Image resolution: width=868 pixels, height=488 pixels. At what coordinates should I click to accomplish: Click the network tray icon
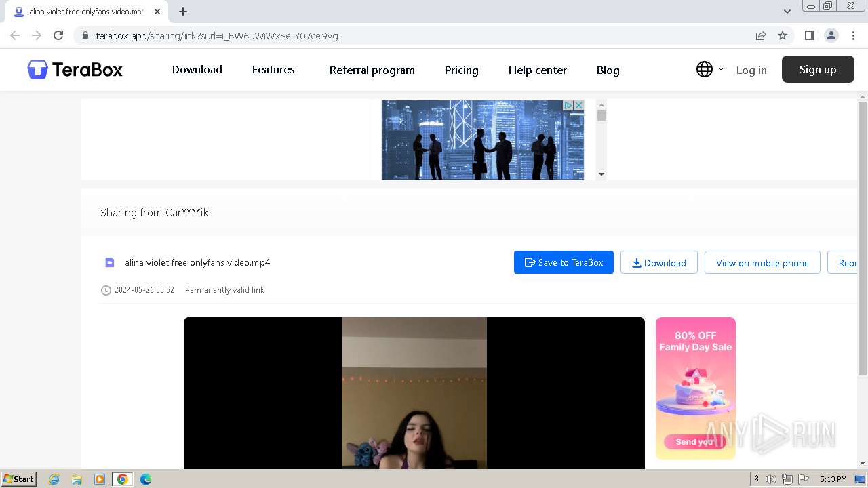coord(787,479)
